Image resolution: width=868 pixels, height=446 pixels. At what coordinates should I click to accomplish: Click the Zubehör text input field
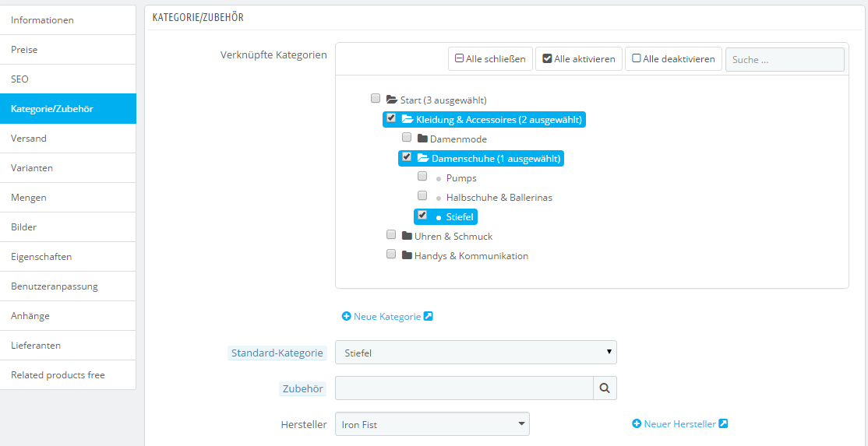[464, 388]
